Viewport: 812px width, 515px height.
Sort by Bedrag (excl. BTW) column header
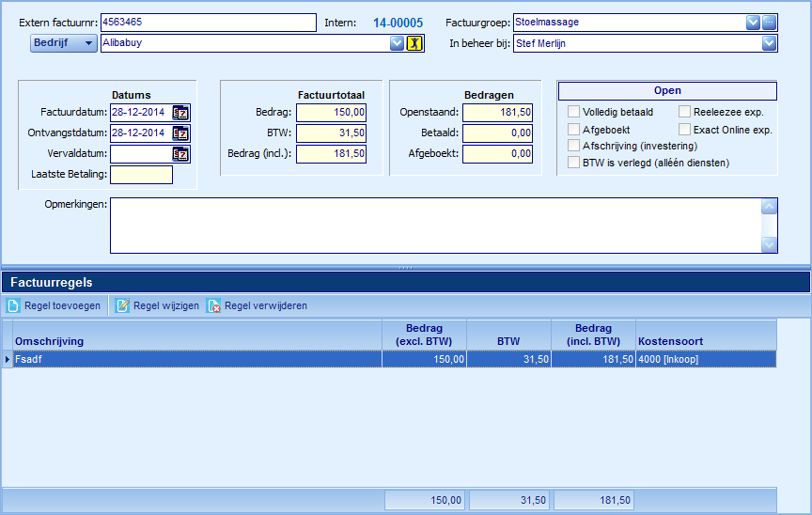pyautogui.click(x=424, y=335)
